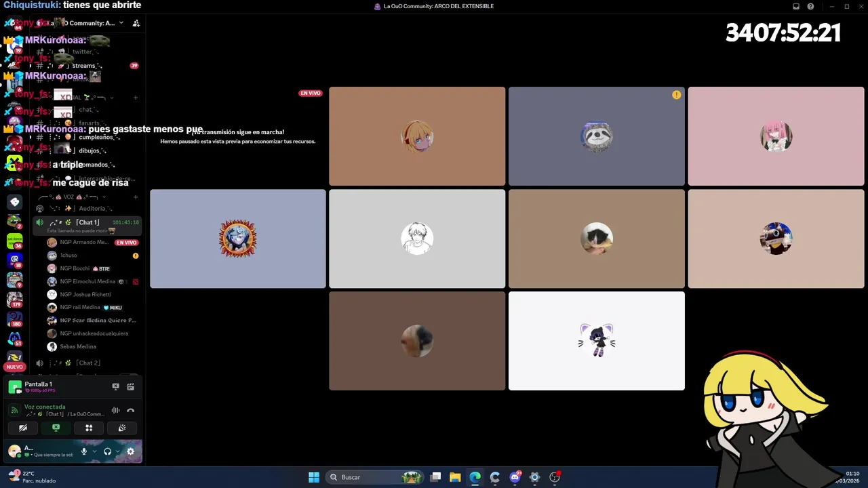Open the Settings gear app on the taskbar

coord(534,477)
